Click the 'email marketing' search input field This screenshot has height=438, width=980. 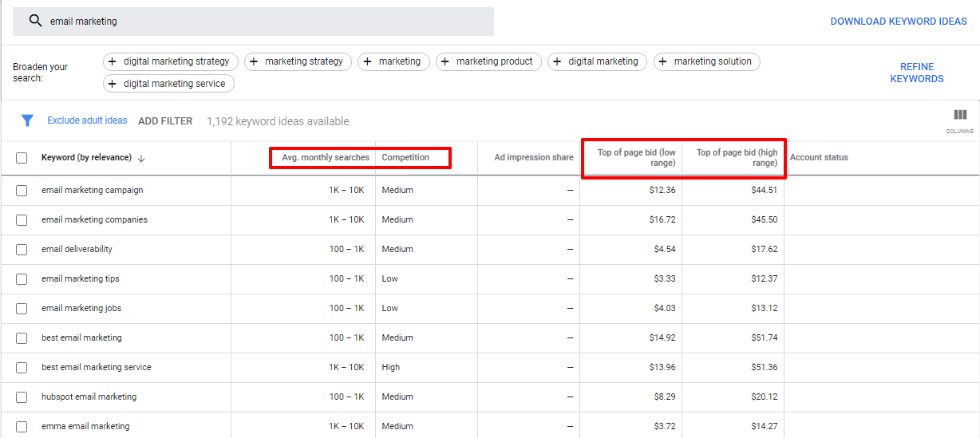click(x=263, y=22)
